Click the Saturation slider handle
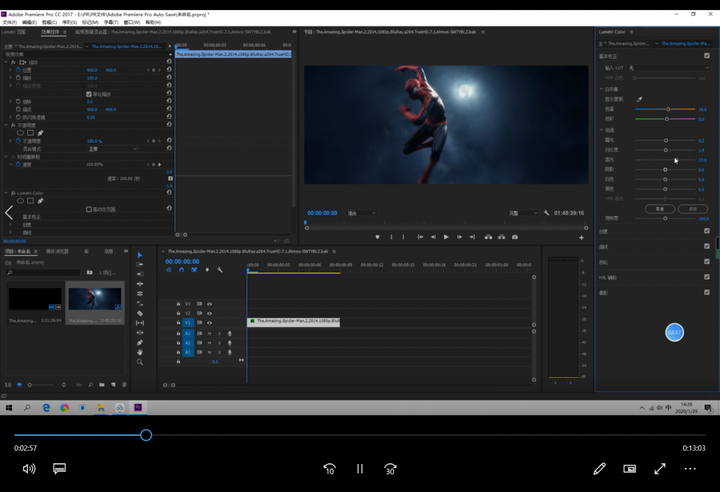The width and height of the screenshot is (720, 492). pos(665,218)
